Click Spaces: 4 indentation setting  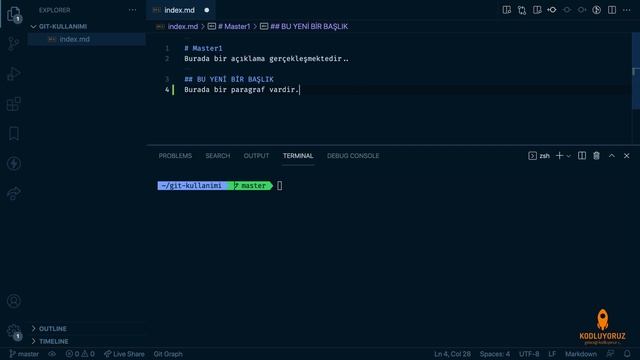tap(495, 354)
